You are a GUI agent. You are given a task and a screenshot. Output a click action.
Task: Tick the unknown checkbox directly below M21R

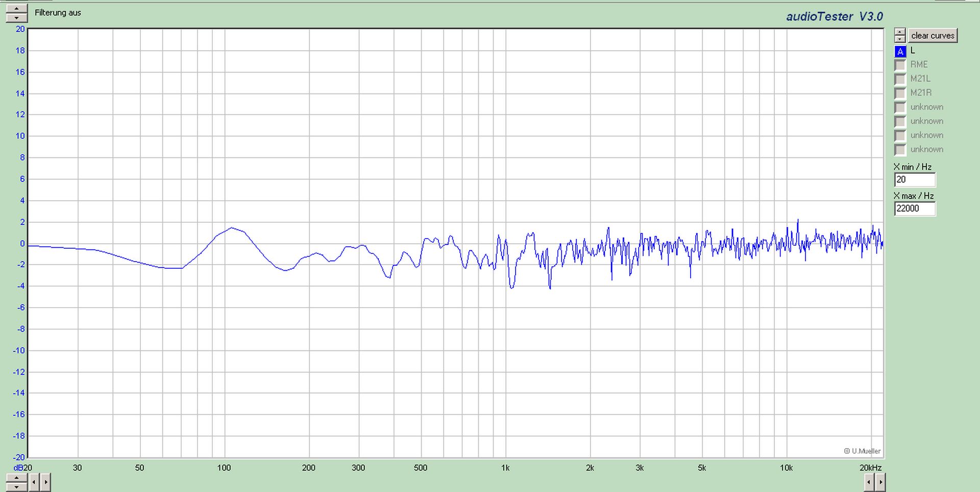pyautogui.click(x=900, y=107)
